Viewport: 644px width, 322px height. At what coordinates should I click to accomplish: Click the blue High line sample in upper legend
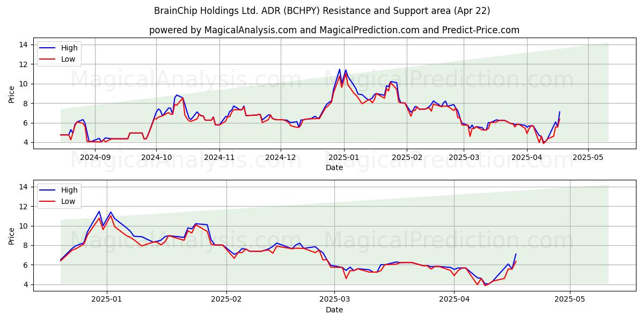tap(47, 48)
